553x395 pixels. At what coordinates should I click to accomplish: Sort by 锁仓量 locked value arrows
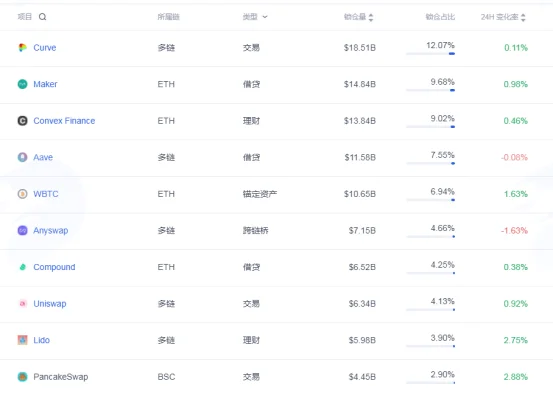[371, 17]
